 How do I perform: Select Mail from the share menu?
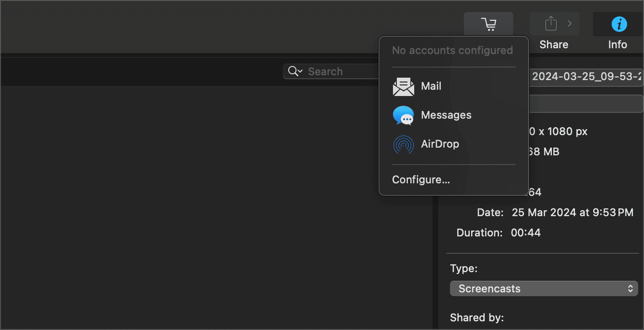pos(431,86)
